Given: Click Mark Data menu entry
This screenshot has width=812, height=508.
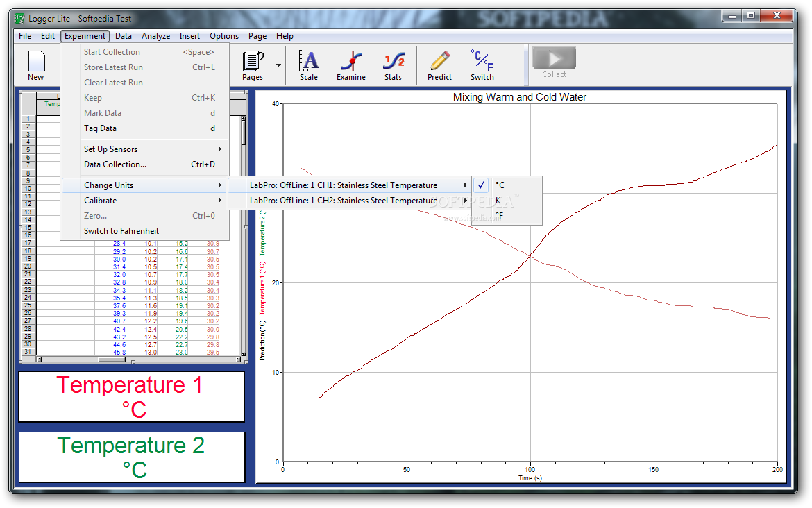Looking at the screenshot, I should point(144,113).
